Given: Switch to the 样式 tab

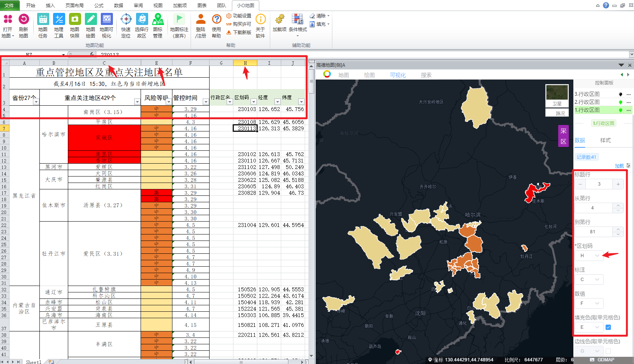Looking at the screenshot, I should pyautogui.click(x=605, y=141).
